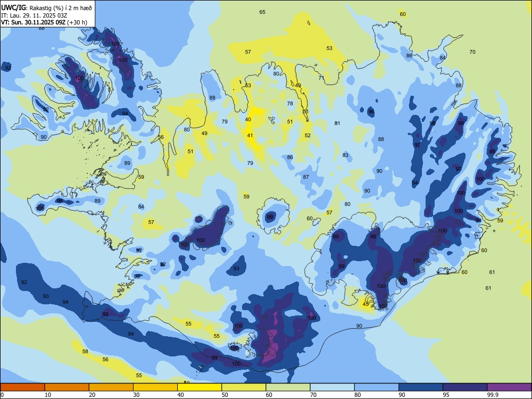Click the humidity value '96' on the map
532x399 pixels.
[371, 111]
